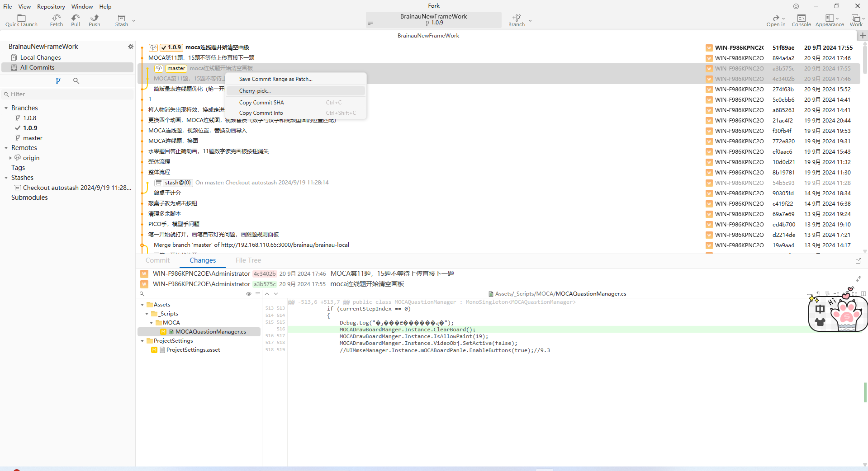This screenshot has width=868, height=471.
Task: Collapse the Remotes section
Action: (6, 148)
